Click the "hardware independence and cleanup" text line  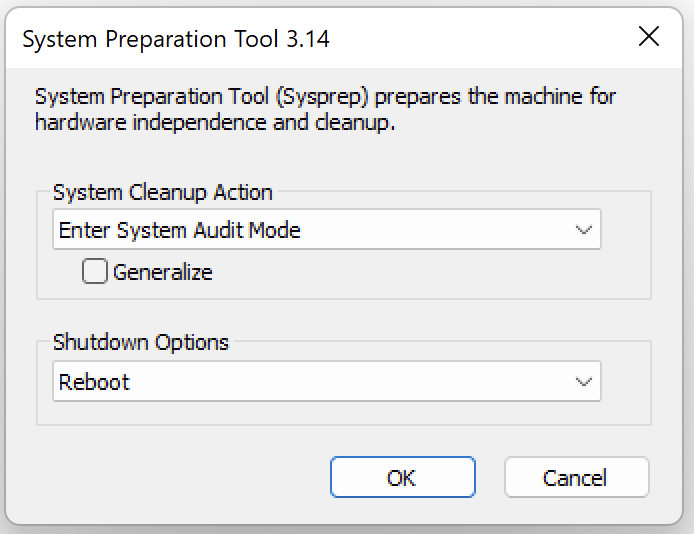point(216,123)
